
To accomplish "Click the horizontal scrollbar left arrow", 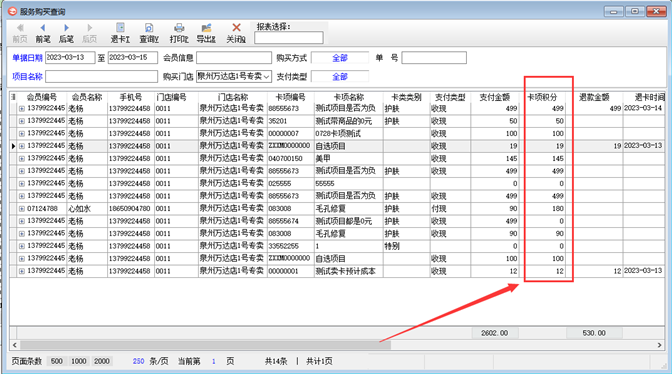I will pyautogui.click(x=15, y=345).
